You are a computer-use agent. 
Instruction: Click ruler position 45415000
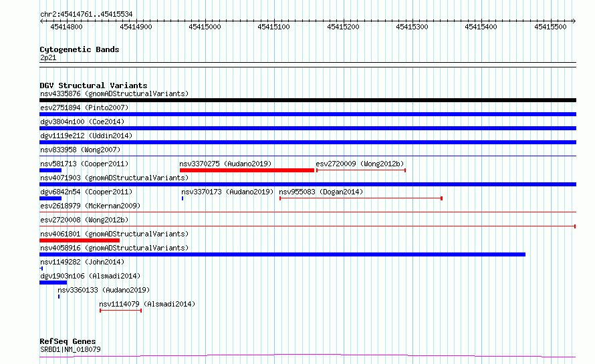tap(205, 27)
